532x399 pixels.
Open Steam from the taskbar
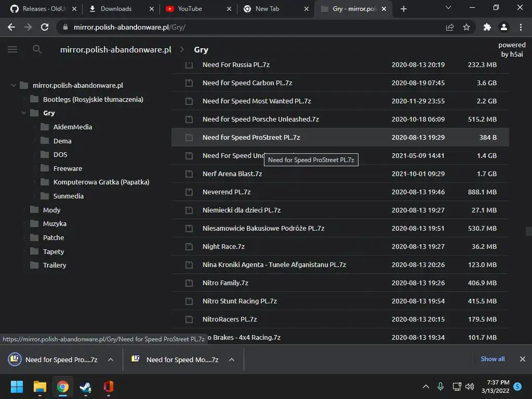pyautogui.click(x=85, y=387)
